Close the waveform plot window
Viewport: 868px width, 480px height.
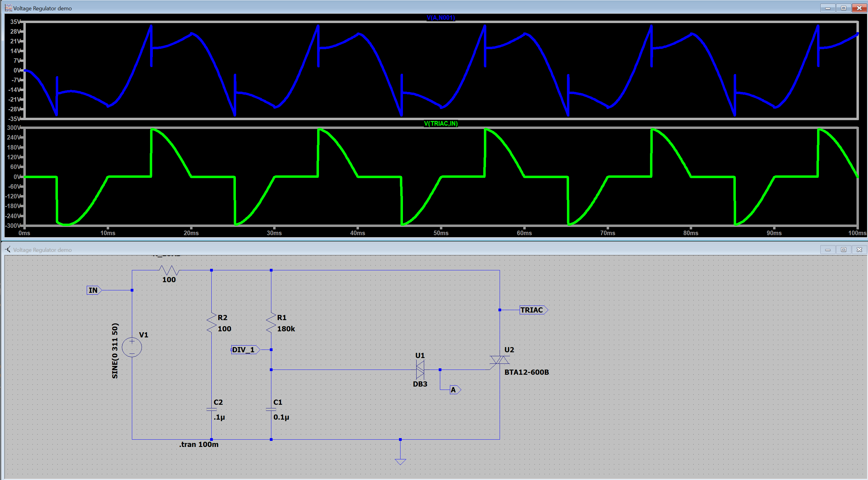[x=859, y=8]
